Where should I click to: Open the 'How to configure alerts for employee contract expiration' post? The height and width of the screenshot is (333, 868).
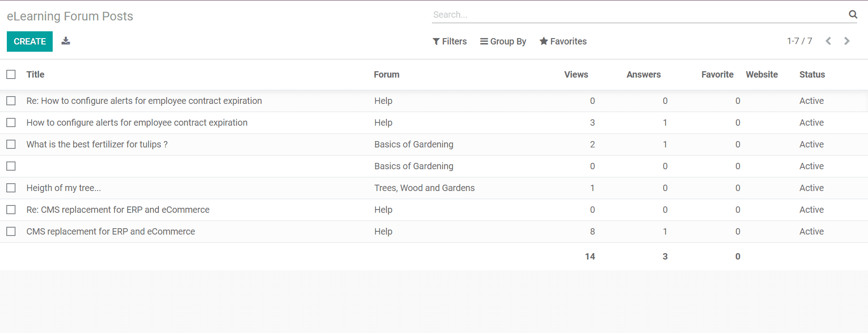click(137, 122)
